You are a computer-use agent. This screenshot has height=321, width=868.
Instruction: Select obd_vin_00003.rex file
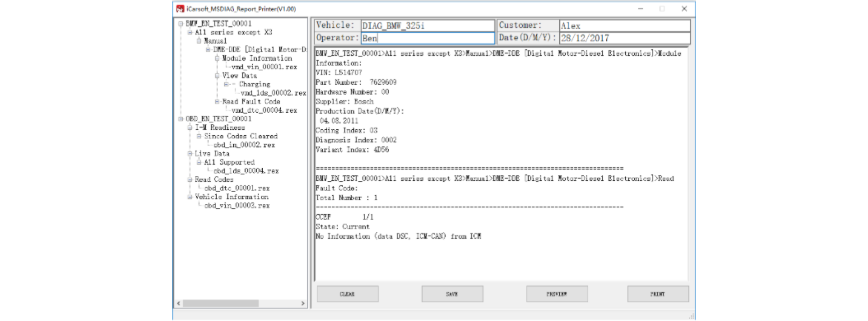pyautogui.click(x=237, y=206)
